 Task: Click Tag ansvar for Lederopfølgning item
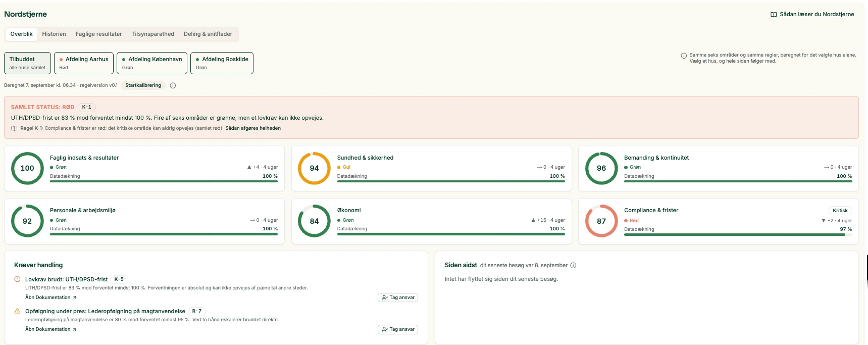click(x=398, y=329)
